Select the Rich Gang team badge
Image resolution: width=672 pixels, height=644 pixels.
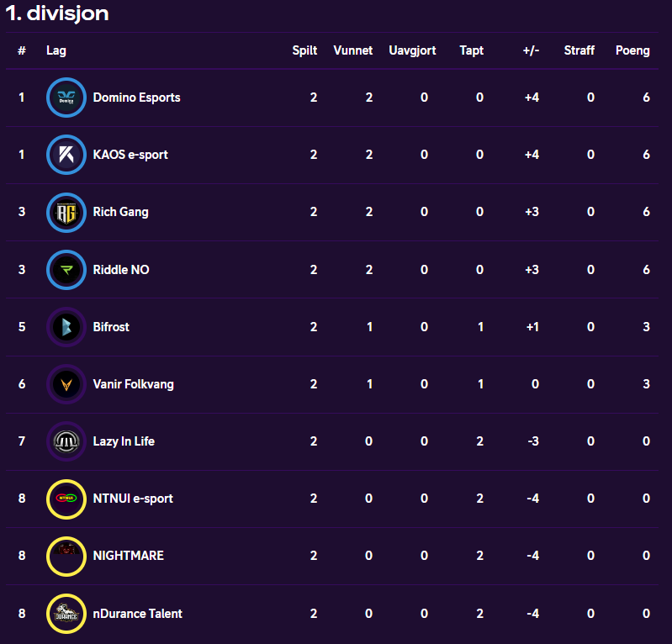point(66,212)
